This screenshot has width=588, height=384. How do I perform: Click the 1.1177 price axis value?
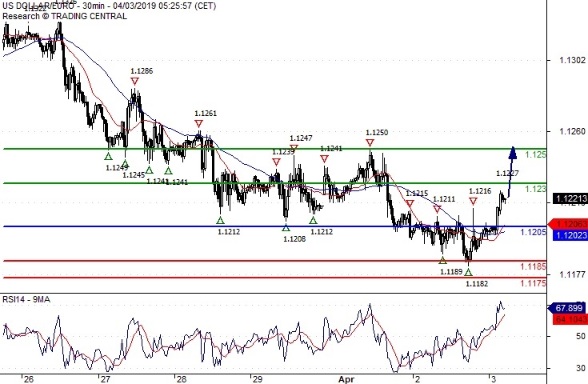572,274
